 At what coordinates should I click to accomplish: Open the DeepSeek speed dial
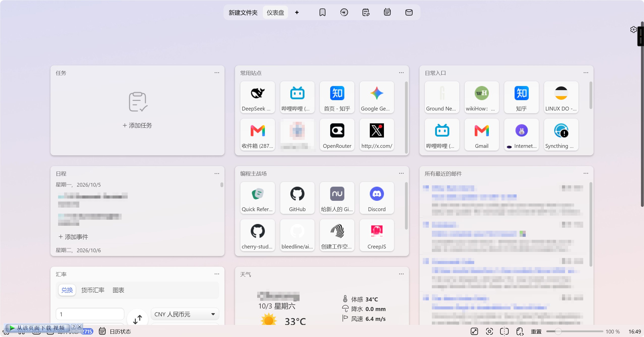[x=258, y=97]
